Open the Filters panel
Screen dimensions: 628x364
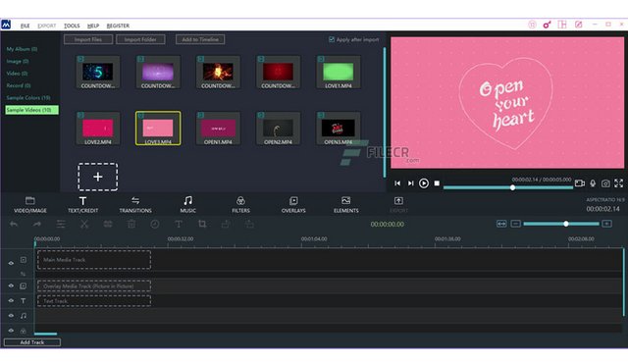coord(240,205)
